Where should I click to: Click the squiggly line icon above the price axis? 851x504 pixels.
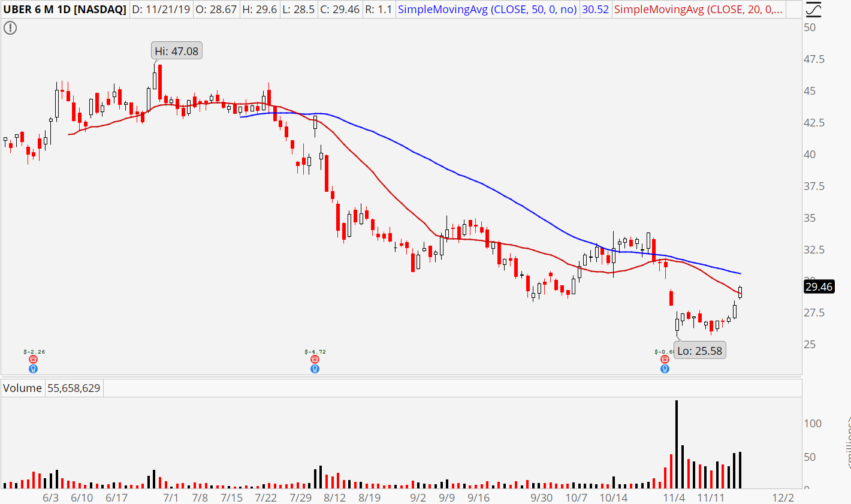[x=813, y=10]
